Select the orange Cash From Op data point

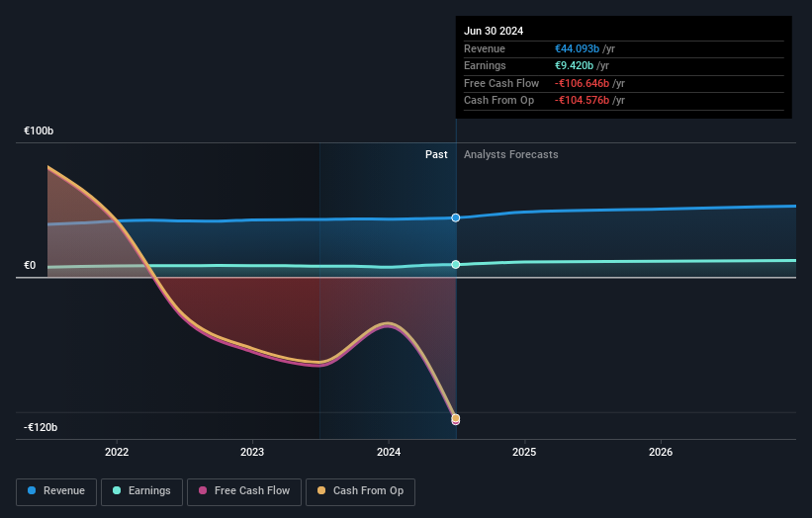[x=456, y=417]
